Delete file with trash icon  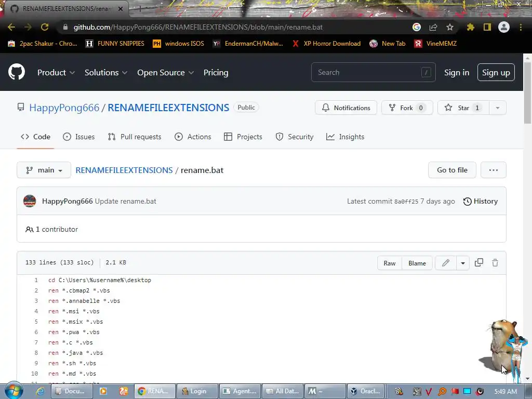click(x=495, y=262)
